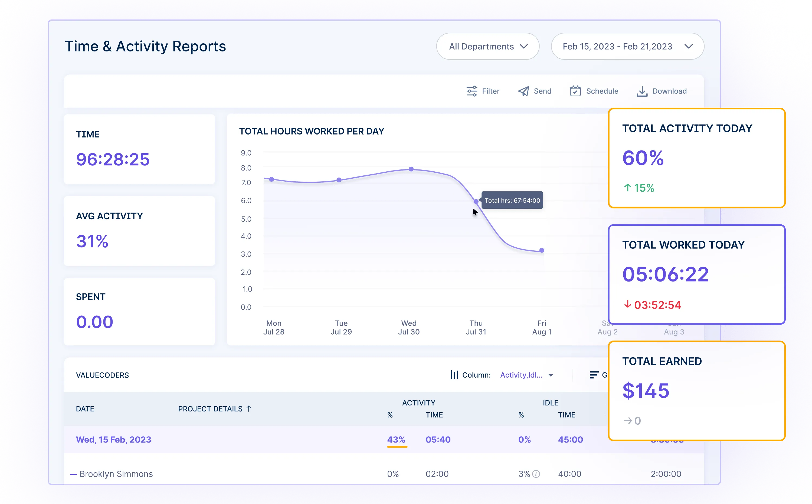This screenshot has width=812, height=504.
Task: Click the tooltip data point on Thu Jul 31
Action: click(x=476, y=200)
